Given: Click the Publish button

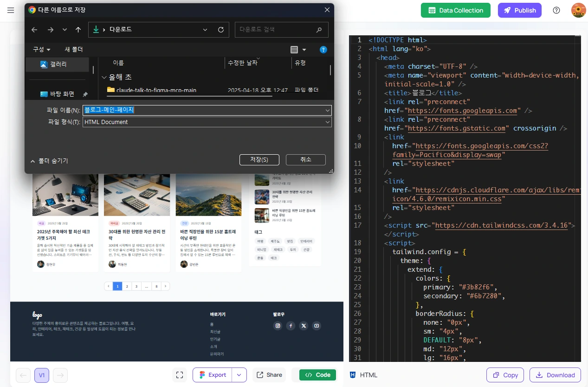Looking at the screenshot, I should (x=520, y=10).
